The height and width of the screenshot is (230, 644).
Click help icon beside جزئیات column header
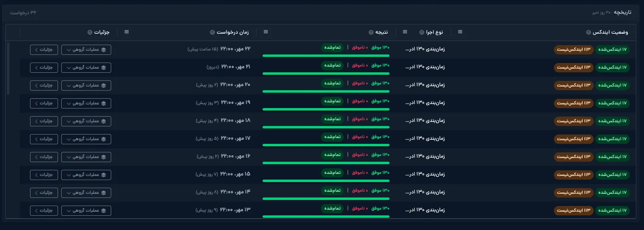(x=90, y=33)
